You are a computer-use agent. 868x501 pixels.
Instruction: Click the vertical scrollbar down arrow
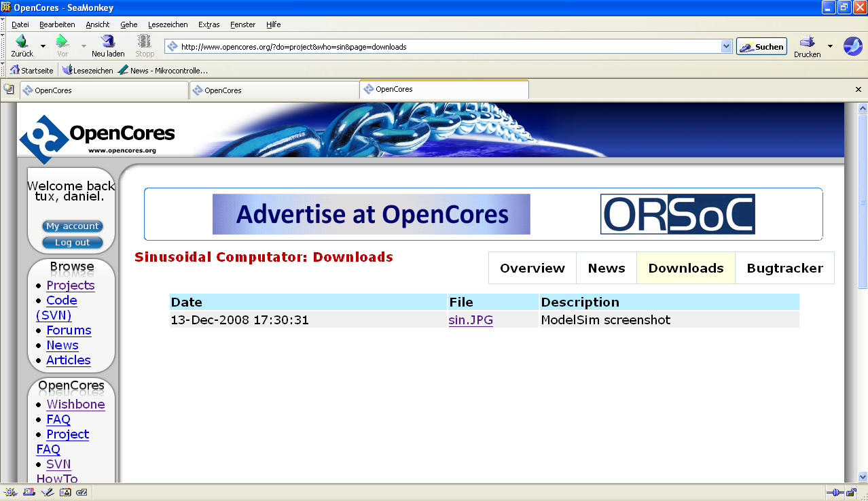click(863, 477)
